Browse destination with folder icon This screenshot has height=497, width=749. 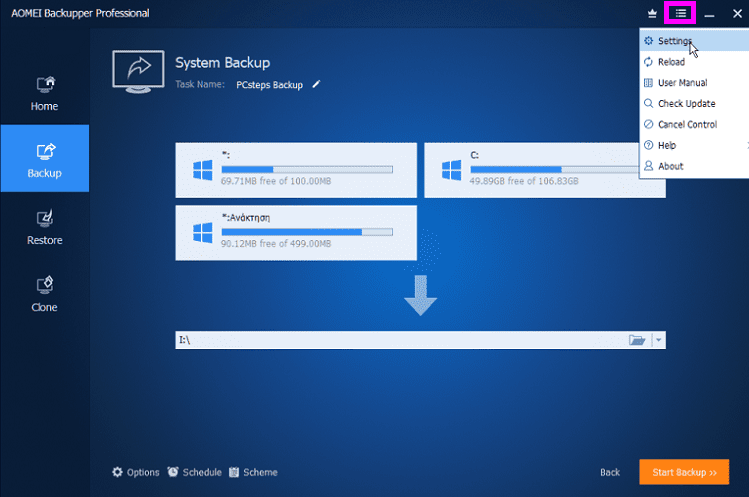(637, 340)
